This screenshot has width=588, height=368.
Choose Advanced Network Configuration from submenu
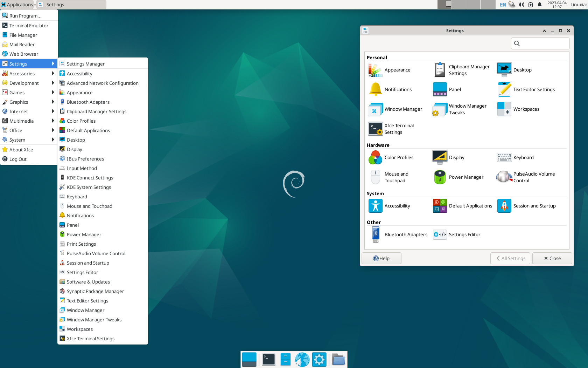103,83
